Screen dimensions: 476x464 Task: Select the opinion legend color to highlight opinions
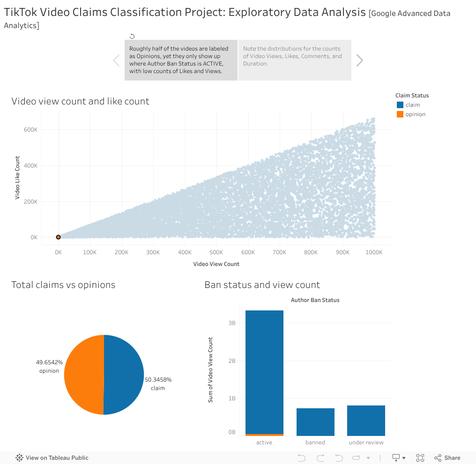(400, 114)
